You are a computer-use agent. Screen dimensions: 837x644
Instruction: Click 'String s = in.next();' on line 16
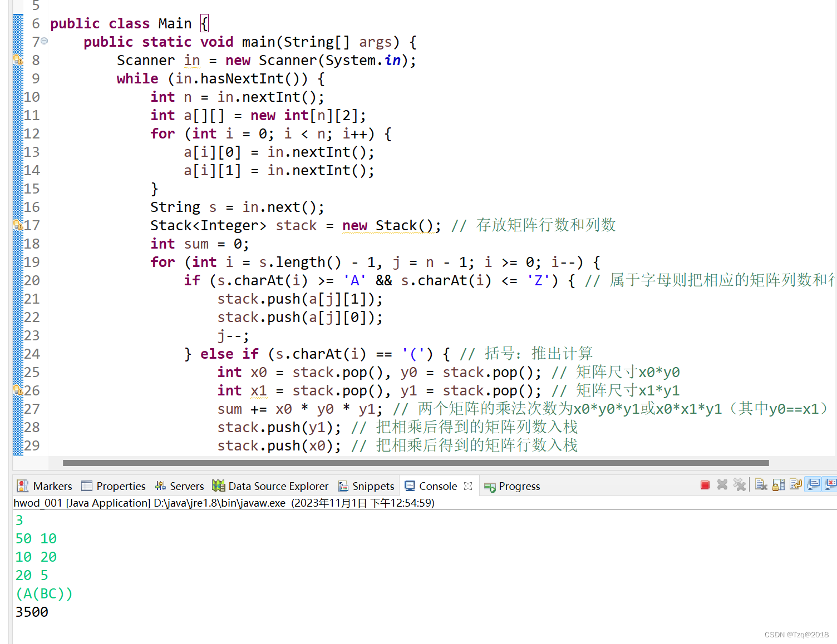click(237, 207)
